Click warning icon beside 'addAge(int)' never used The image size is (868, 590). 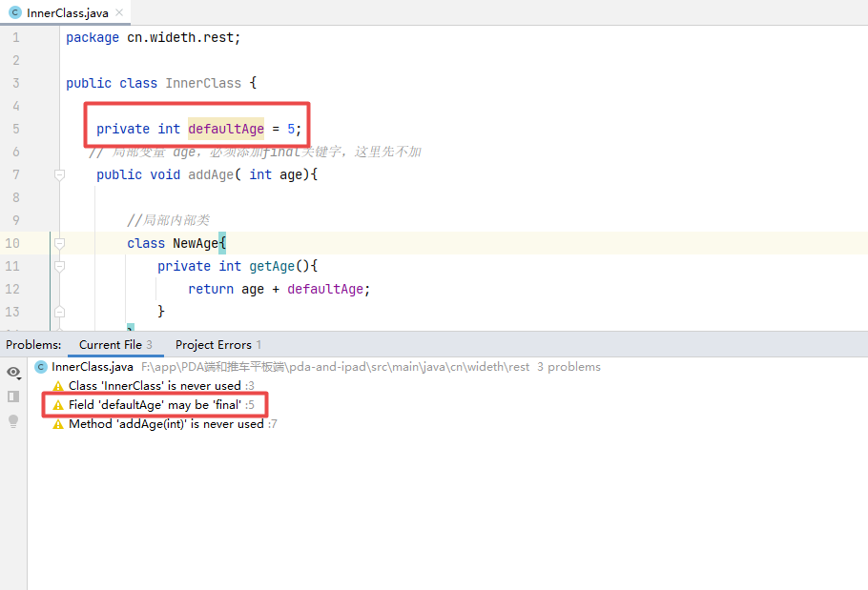(x=58, y=425)
